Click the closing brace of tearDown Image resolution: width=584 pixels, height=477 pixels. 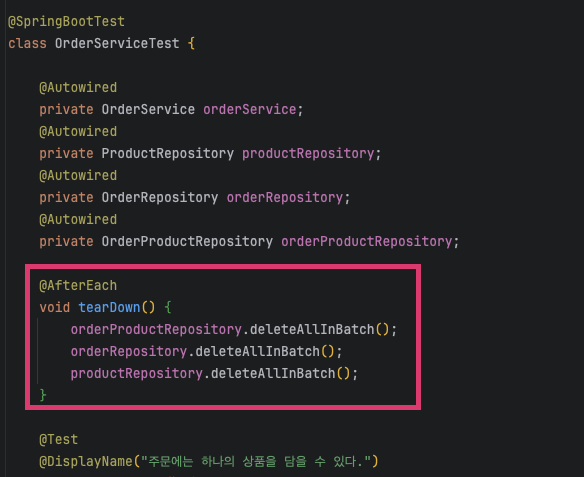43,395
